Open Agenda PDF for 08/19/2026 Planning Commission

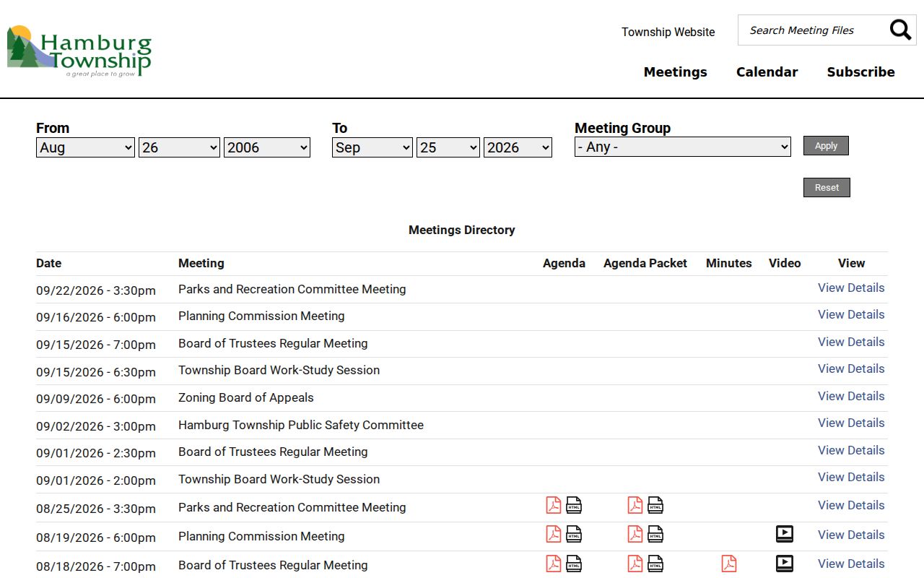pos(554,534)
